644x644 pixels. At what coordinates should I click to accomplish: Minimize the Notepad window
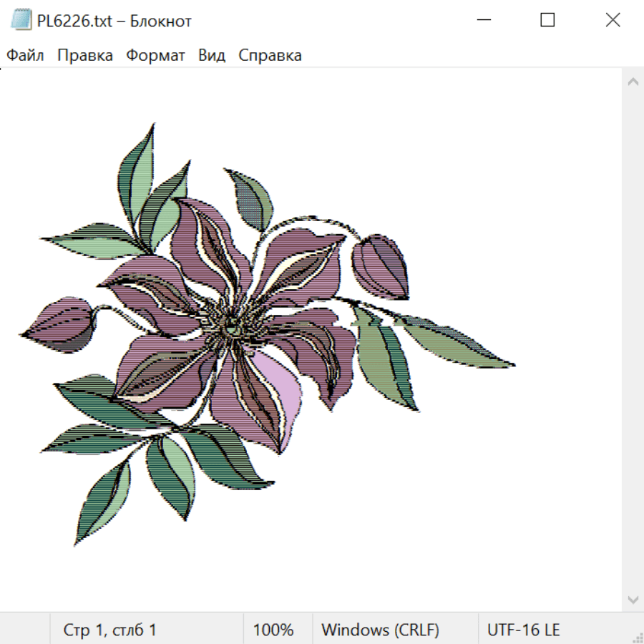484,20
